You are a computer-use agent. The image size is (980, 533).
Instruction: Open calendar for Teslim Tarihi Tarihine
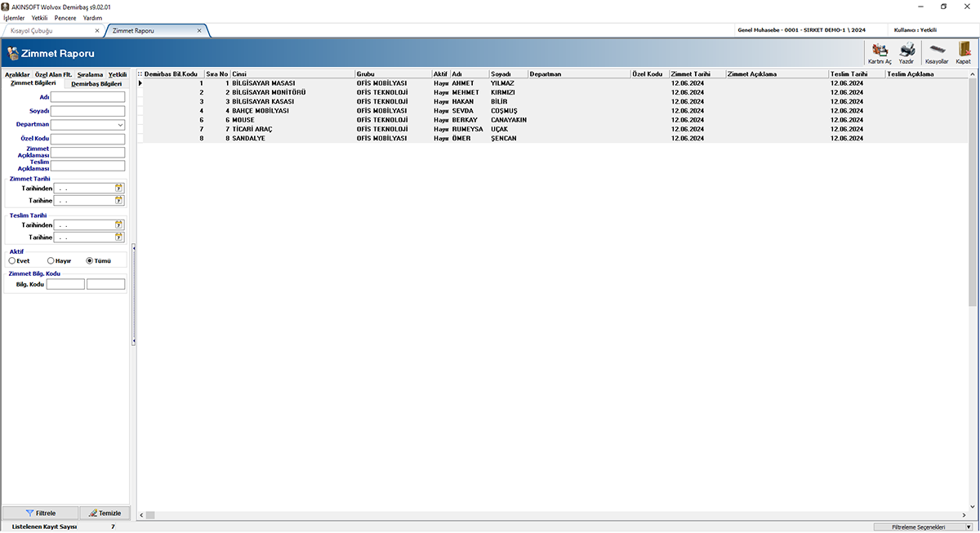pos(119,238)
